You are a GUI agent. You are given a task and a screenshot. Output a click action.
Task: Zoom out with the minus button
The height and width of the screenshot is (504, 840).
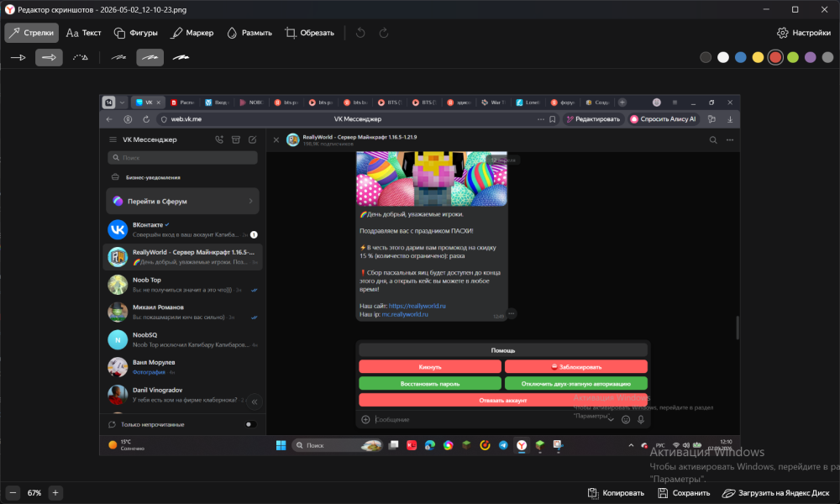click(x=13, y=493)
